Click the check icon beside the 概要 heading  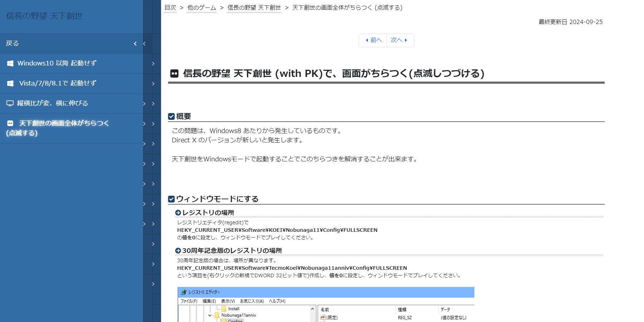[x=171, y=116]
